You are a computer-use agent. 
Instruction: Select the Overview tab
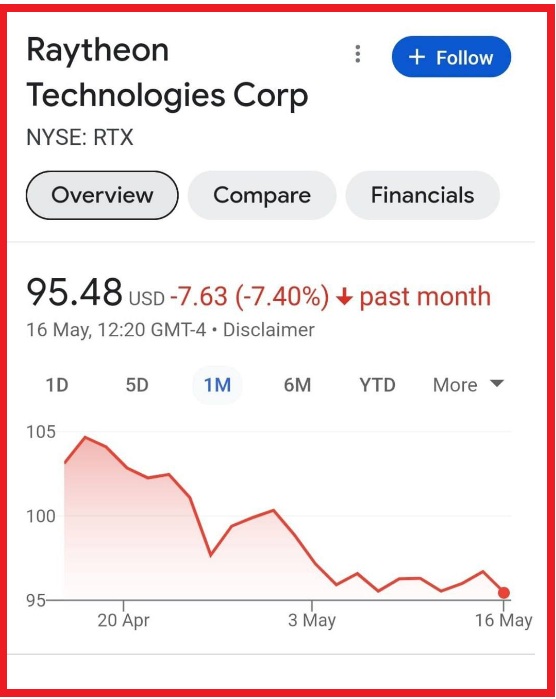point(102,195)
